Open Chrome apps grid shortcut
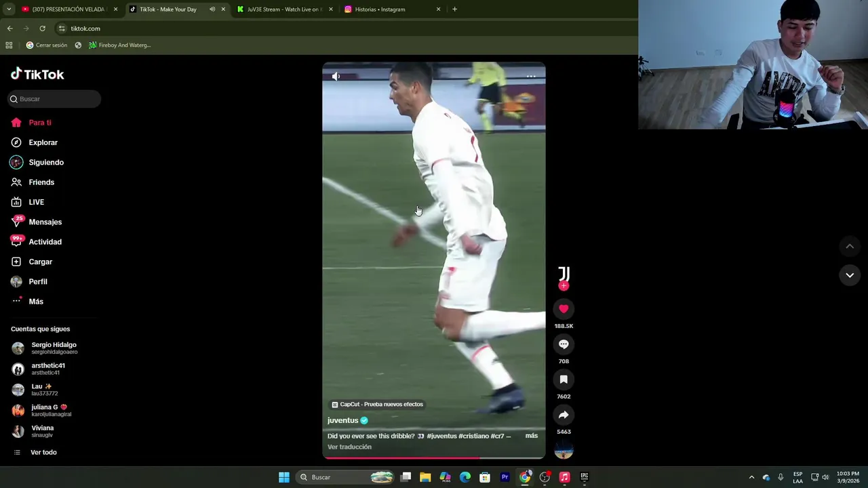 pos(9,45)
